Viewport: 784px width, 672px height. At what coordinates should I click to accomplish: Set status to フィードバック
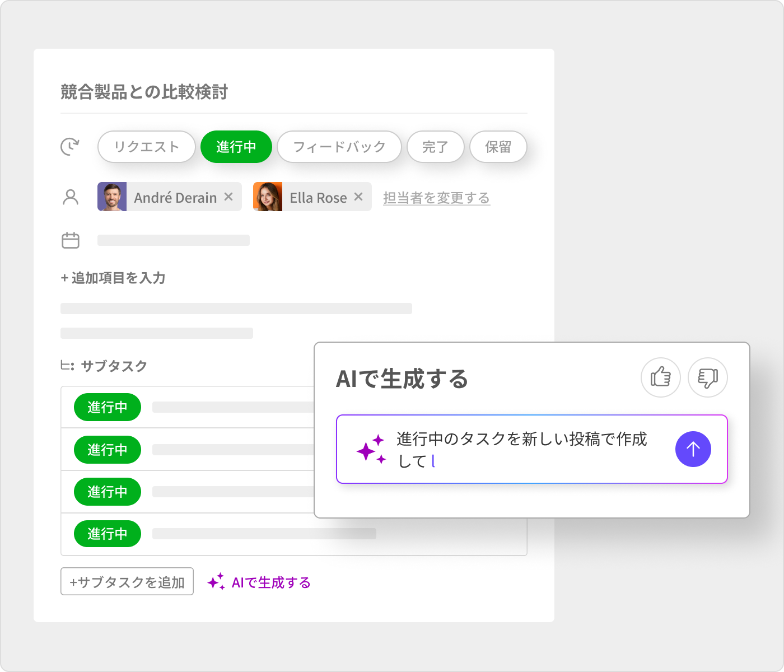[339, 147]
